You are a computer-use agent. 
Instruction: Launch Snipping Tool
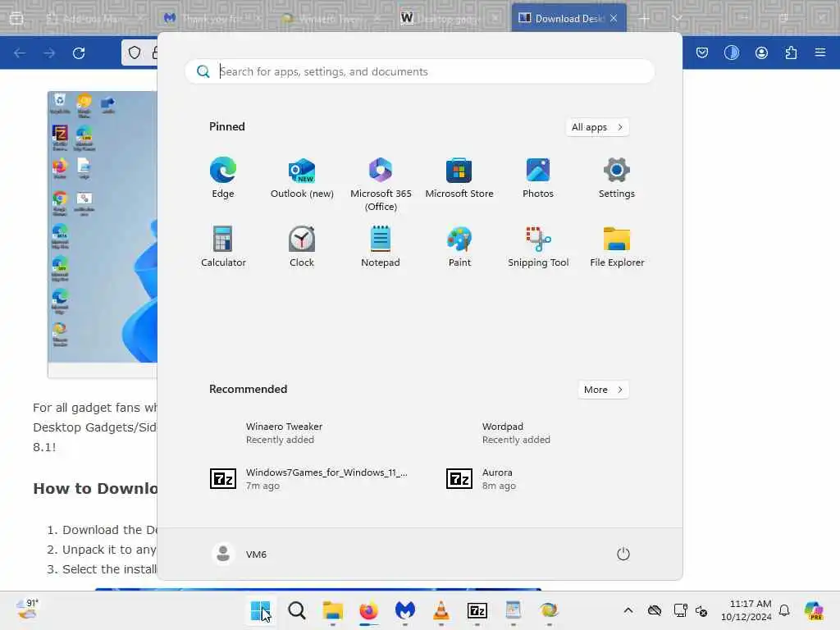[538, 246]
